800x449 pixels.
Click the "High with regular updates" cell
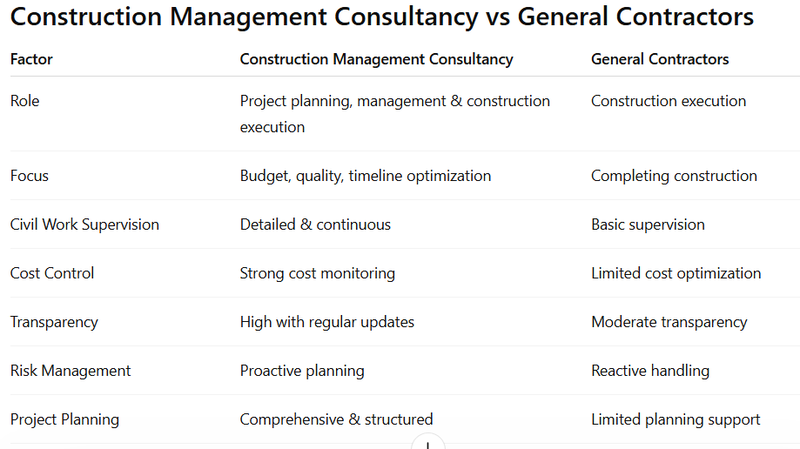pos(327,322)
